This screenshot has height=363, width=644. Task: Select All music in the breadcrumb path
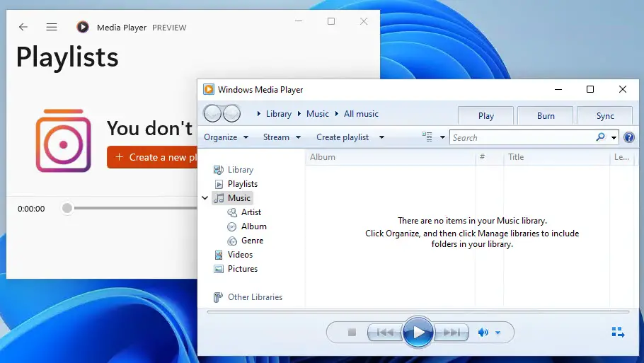tap(361, 114)
